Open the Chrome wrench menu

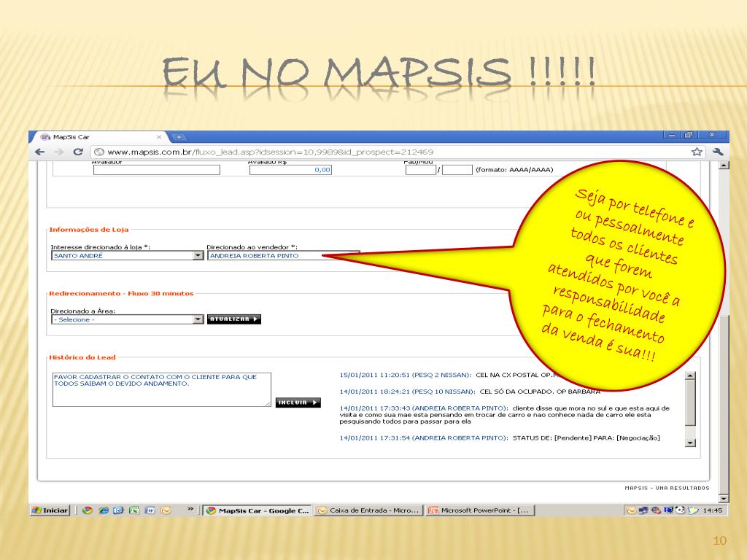click(718, 152)
